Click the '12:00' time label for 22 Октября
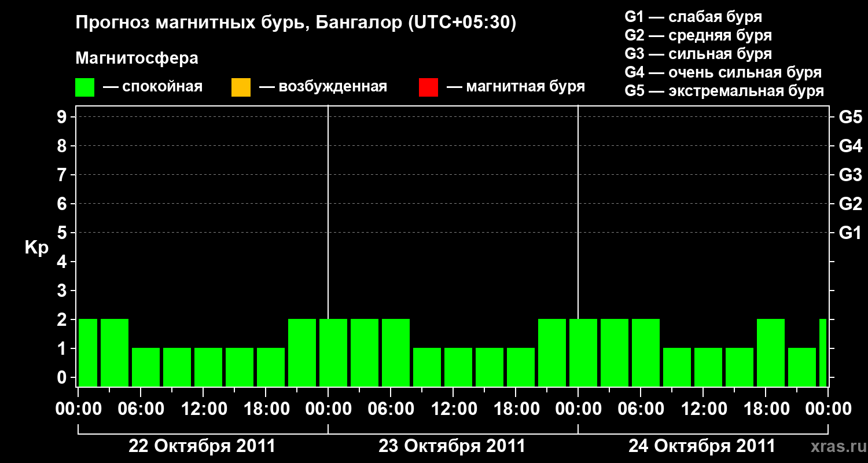This screenshot has height=463, width=868. click(x=203, y=409)
